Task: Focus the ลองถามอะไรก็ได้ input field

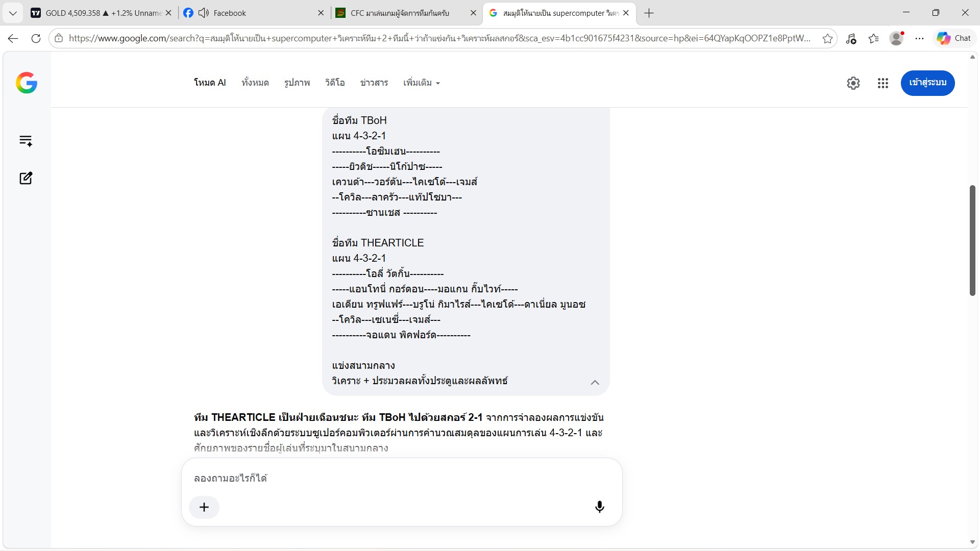Action: (x=402, y=478)
